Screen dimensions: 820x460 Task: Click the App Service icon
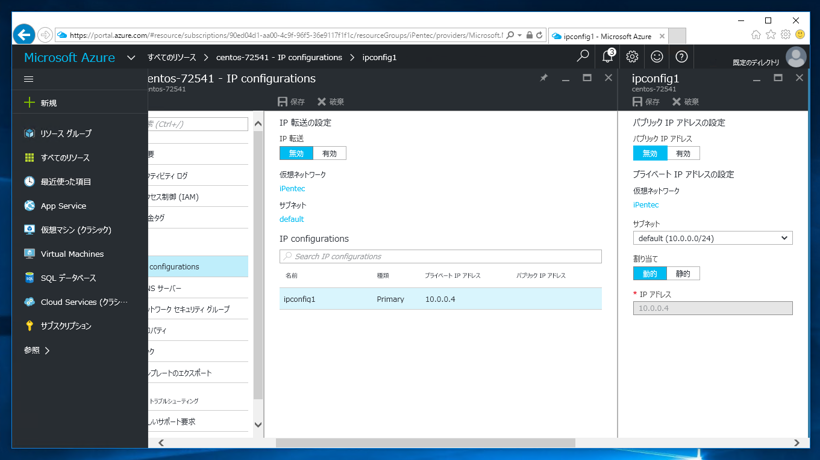click(29, 205)
